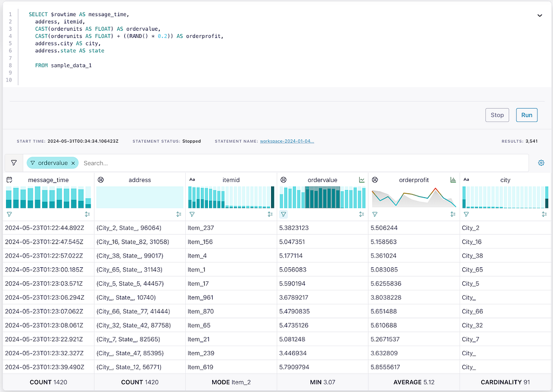Screen dimensions: 553x392
Task: Toggle bar chart icon on orderprofit column
Action: click(x=453, y=180)
